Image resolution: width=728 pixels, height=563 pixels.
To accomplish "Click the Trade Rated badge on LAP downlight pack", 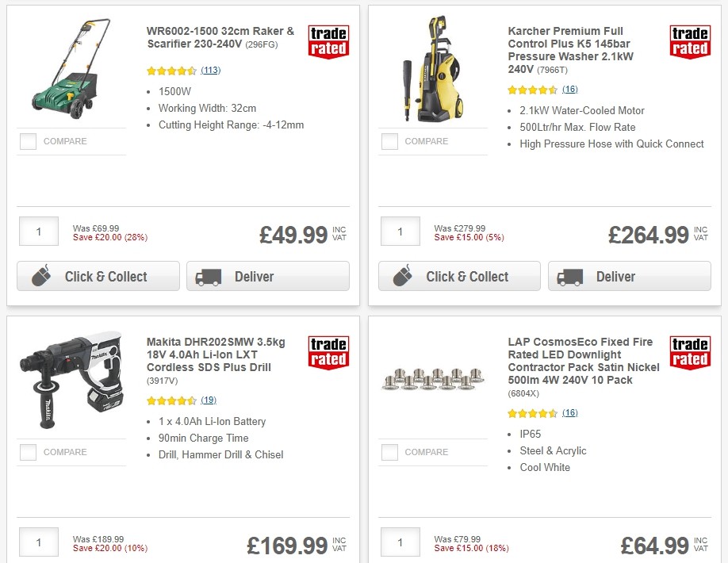I will pos(689,350).
